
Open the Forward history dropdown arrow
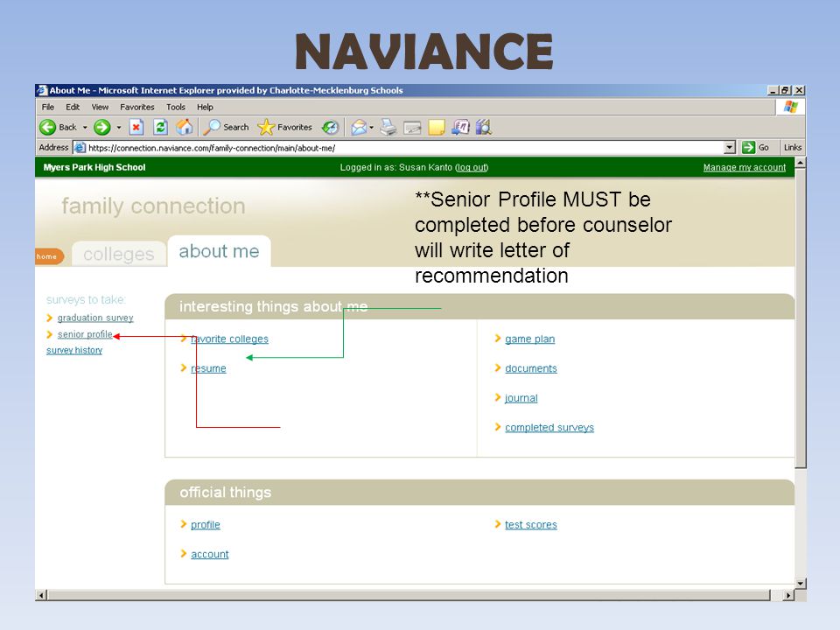[119, 128]
